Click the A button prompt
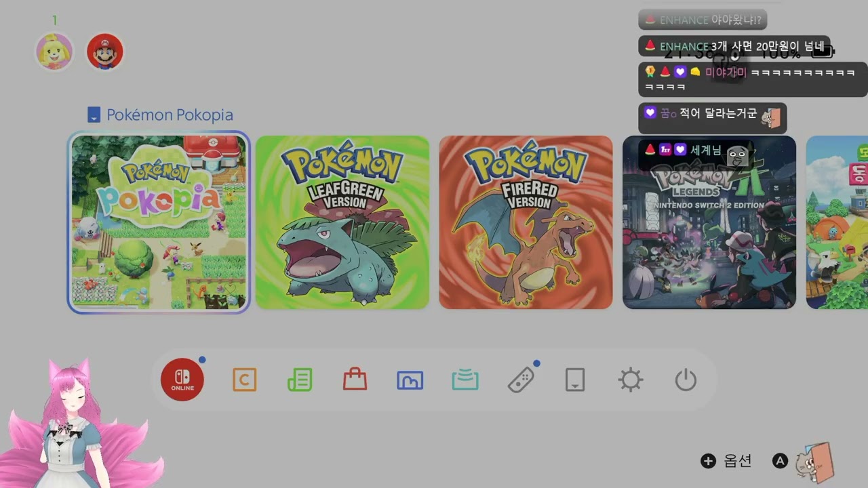Screen dimensions: 868x488 (780, 462)
